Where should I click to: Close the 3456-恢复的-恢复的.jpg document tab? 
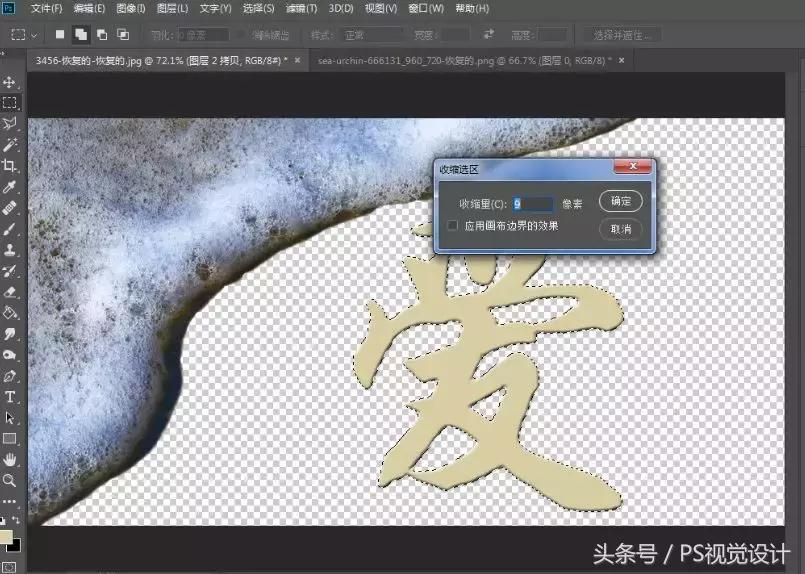click(297, 61)
